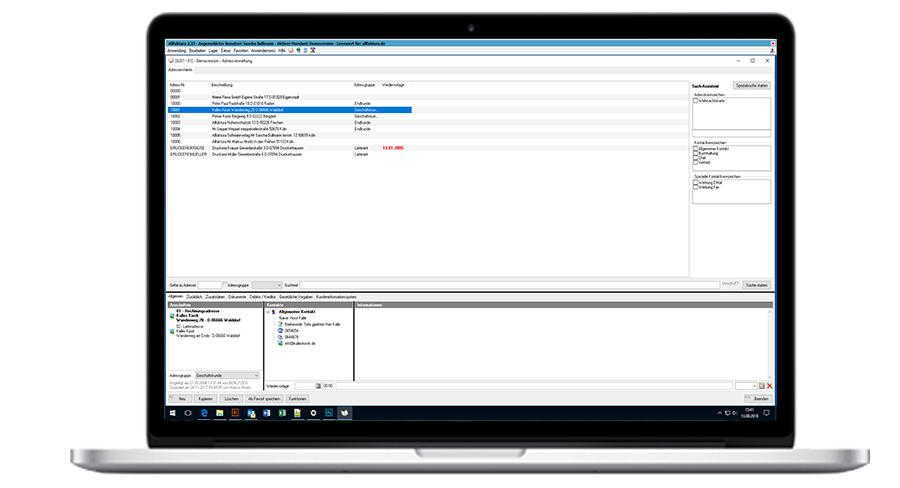The image size is (900, 488).
Task: Open the calendar picker next to Wiedervorlage
Action: [318, 385]
